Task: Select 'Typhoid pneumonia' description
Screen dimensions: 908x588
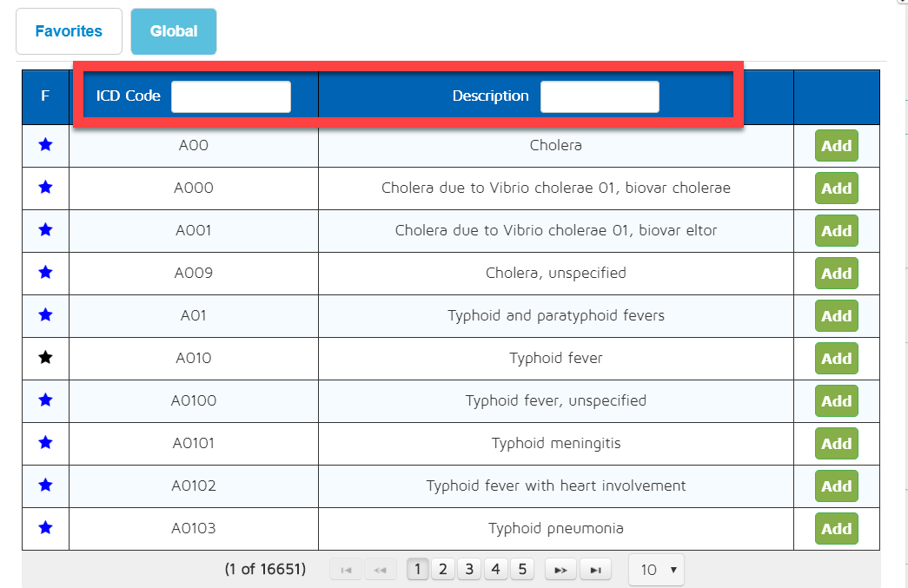Action: pos(556,528)
